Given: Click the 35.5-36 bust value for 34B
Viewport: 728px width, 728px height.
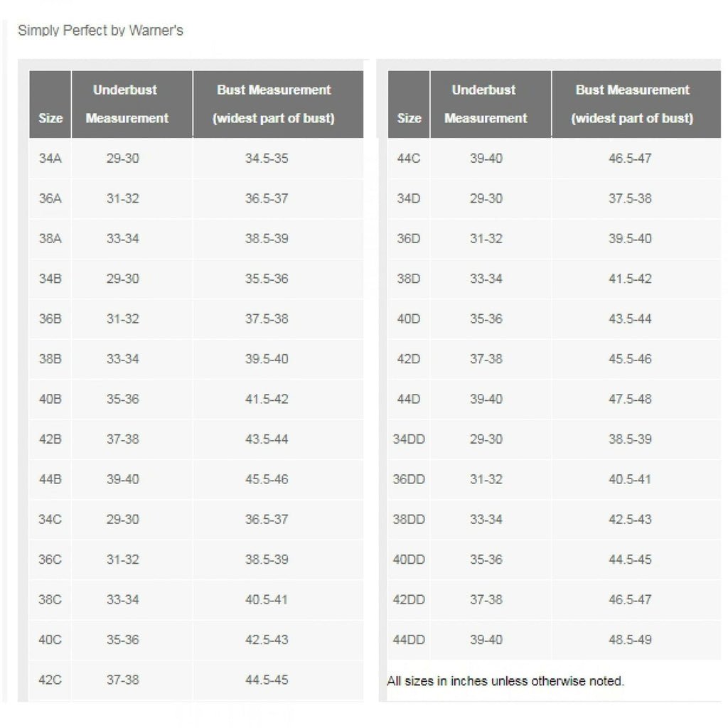Looking at the screenshot, I should coord(267,279).
